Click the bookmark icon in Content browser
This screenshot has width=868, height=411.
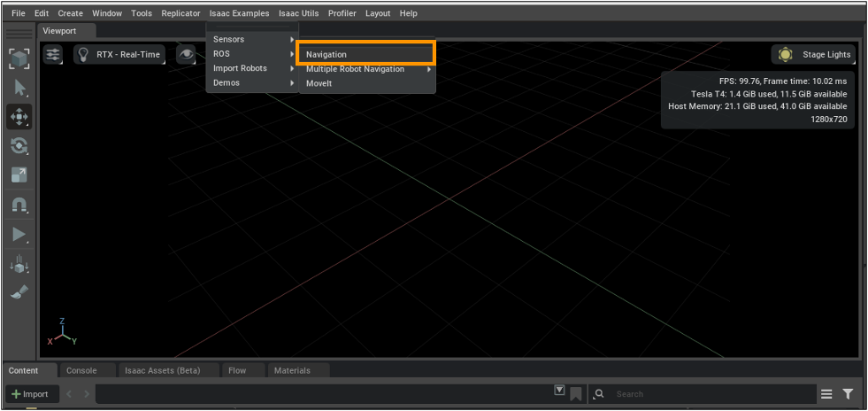pos(576,394)
